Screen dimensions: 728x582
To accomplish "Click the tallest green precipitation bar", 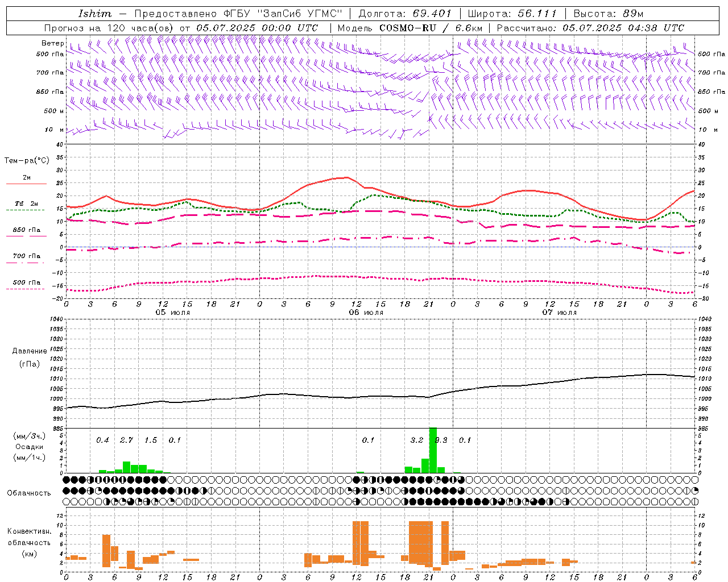I will click(x=433, y=450).
